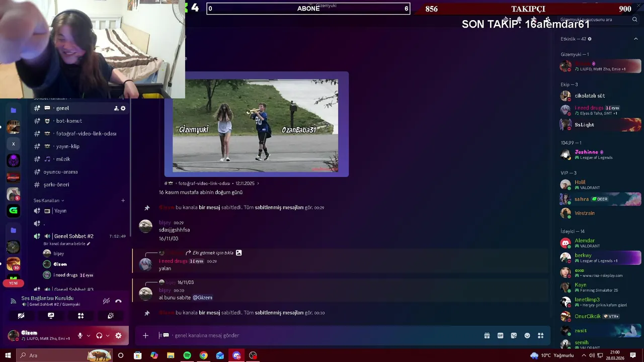
Task: Deafen with headphone icon in user panel
Action: click(x=99, y=335)
